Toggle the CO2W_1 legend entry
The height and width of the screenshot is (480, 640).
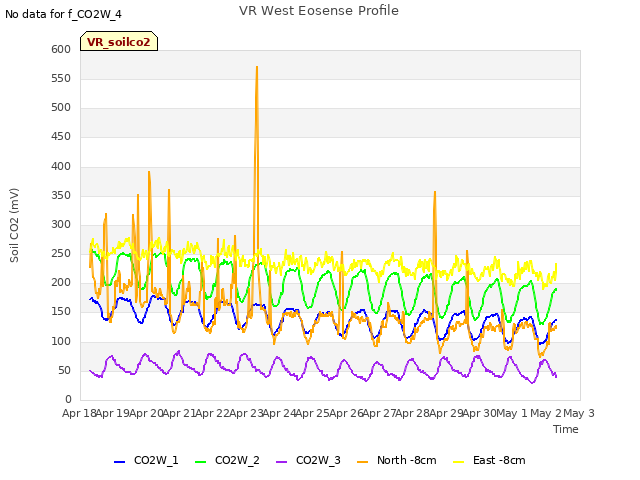[x=146, y=460]
